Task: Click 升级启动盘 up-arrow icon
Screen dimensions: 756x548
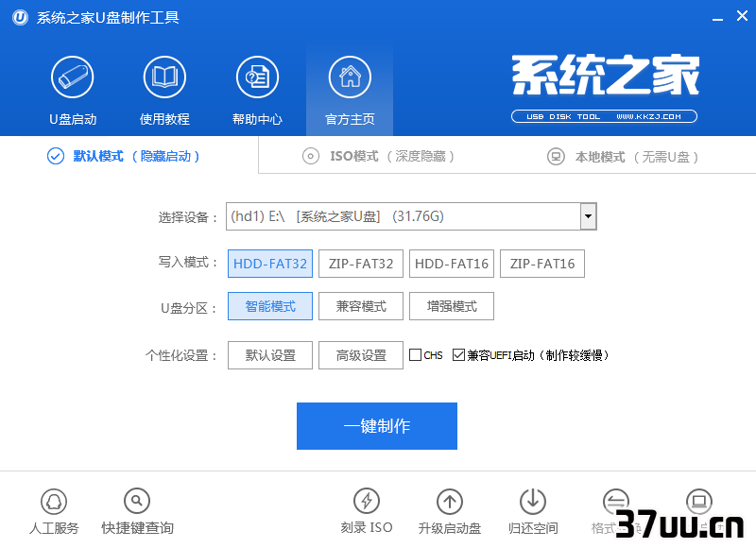Action: [x=450, y=502]
